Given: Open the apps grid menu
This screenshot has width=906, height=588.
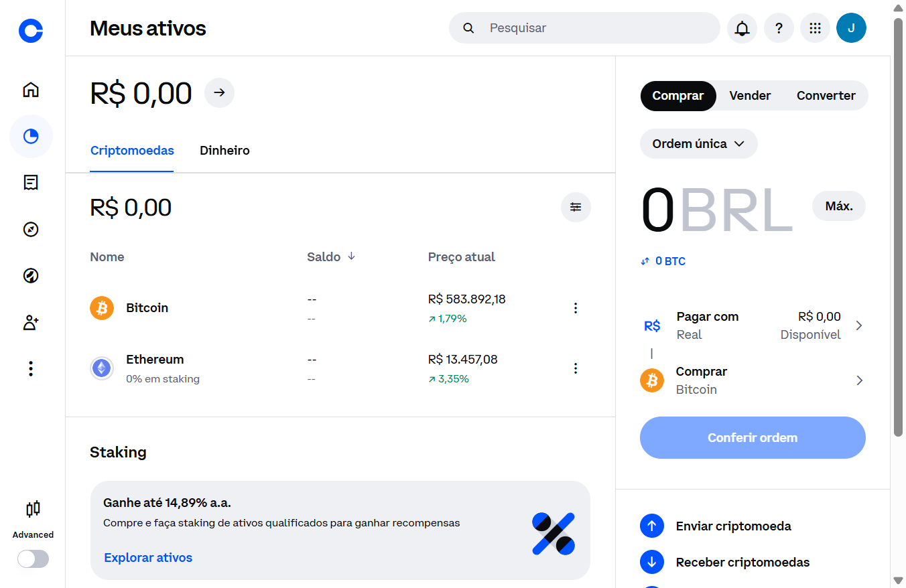Looking at the screenshot, I should 815,28.
